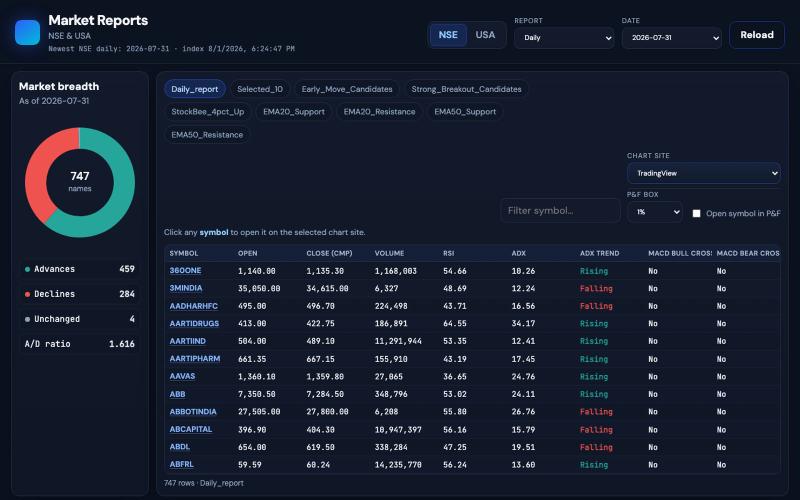Open the Report dropdown showing Daily
This screenshot has width=800, height=500.
tap(564, 38)
